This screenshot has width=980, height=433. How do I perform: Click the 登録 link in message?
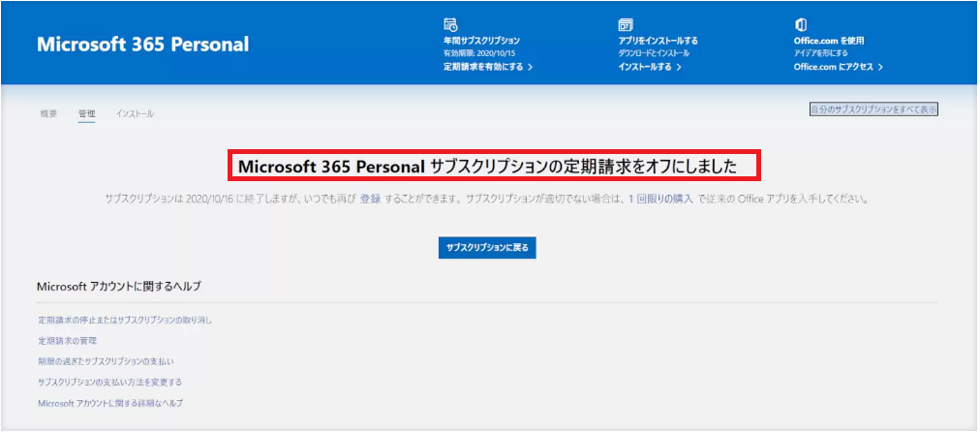point(370,200)
